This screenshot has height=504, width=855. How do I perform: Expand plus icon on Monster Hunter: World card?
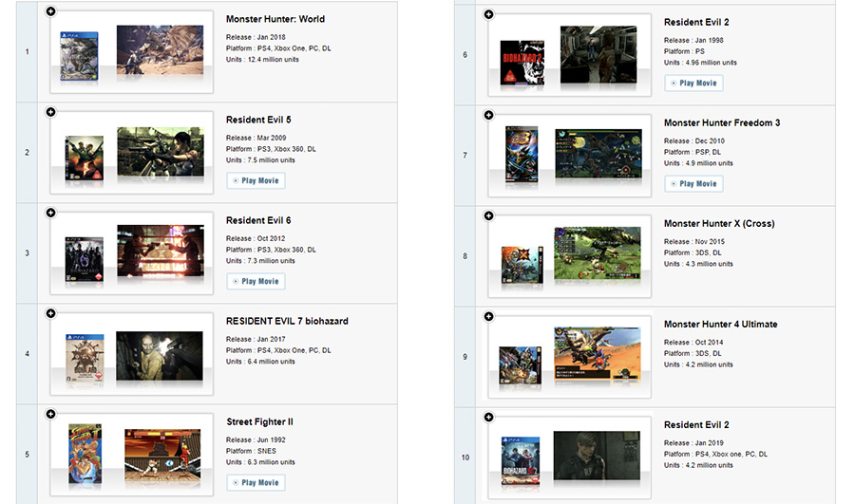(x=50, y=10)
